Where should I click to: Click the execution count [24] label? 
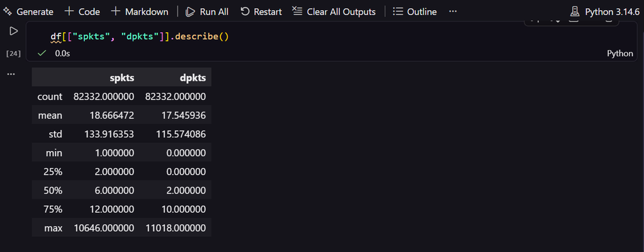pos(14,54)
